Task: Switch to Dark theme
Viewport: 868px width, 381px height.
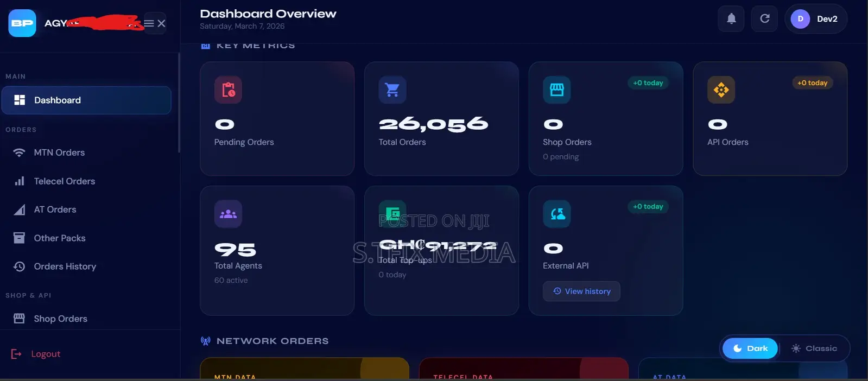Action: (750, 348)
